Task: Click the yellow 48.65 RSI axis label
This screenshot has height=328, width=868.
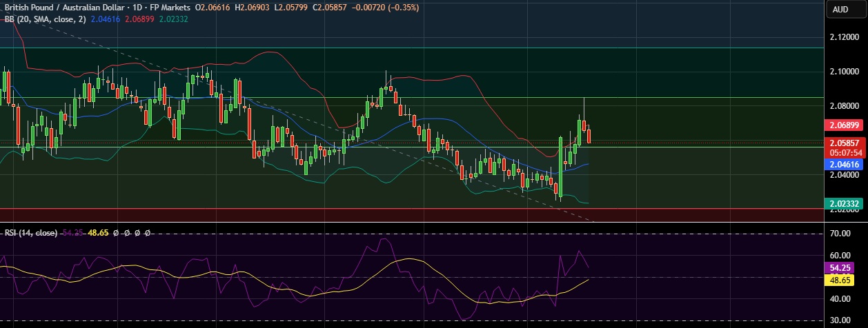Action: [x=845, y=280]
